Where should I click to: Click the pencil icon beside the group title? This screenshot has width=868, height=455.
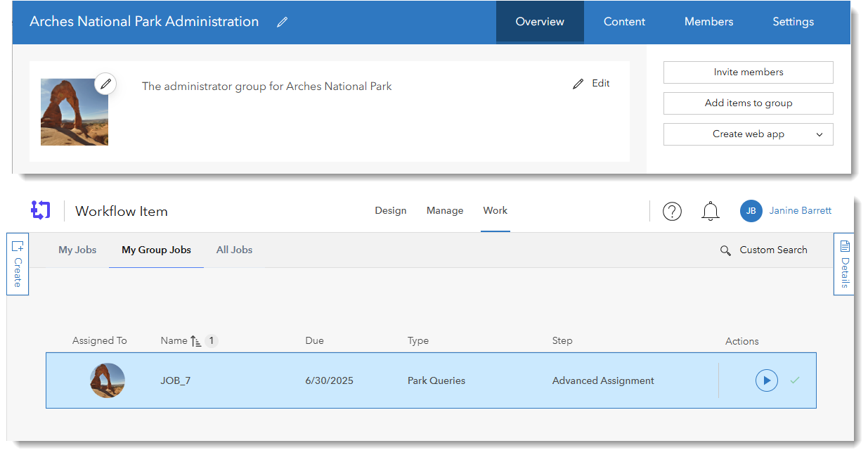tap(282, 23)
